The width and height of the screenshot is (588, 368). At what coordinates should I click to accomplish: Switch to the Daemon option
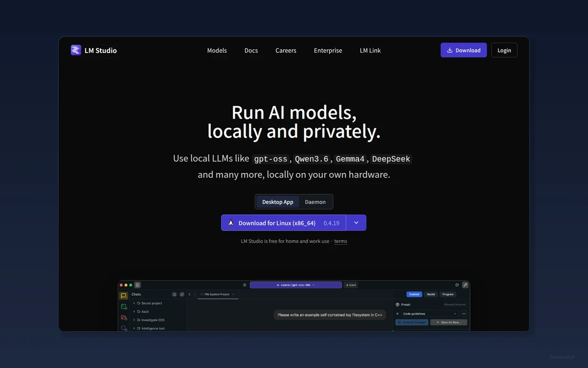pyautogui.click(x=315, y=202)
